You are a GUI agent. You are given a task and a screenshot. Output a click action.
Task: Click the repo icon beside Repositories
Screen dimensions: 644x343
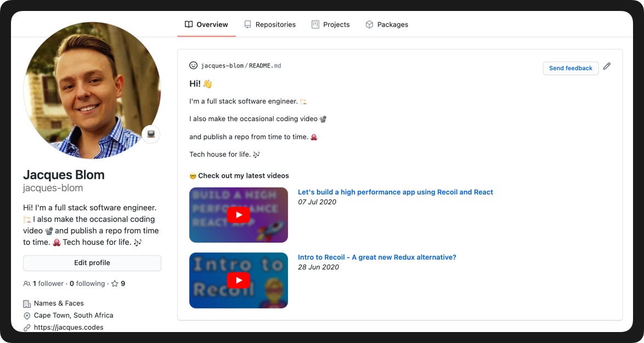247,24
